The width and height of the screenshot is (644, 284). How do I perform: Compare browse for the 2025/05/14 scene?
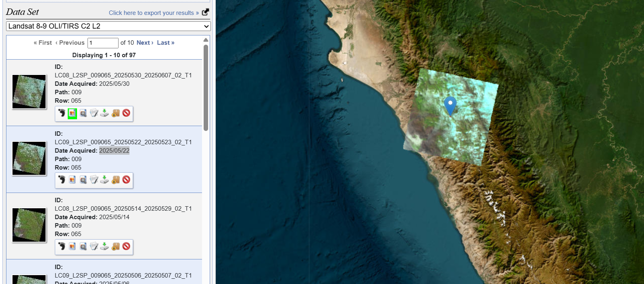[x=83, y=246]
